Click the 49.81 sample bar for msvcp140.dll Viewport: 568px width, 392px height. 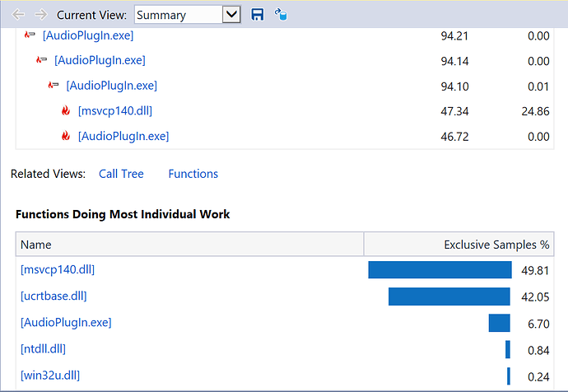pos(440,270)
